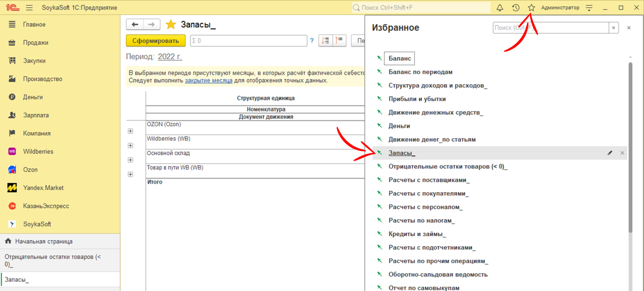Toggle the yellow favorite star beside Запасы_ title
644x291 pixels.
(171, 25)
